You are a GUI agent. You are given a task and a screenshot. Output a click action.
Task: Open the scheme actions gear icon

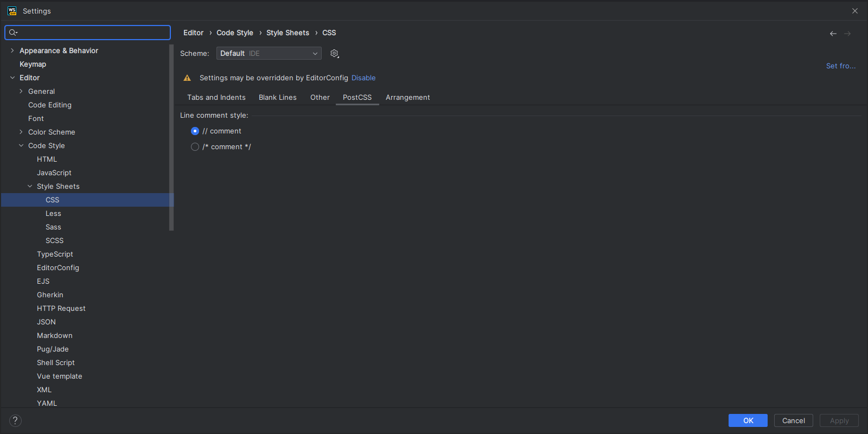335,53
